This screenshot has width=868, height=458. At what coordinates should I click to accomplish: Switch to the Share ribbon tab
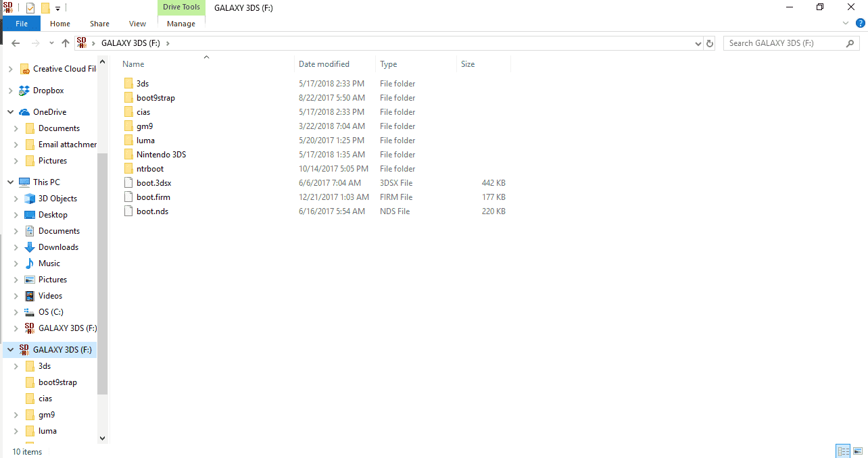(x=99, y=24)
